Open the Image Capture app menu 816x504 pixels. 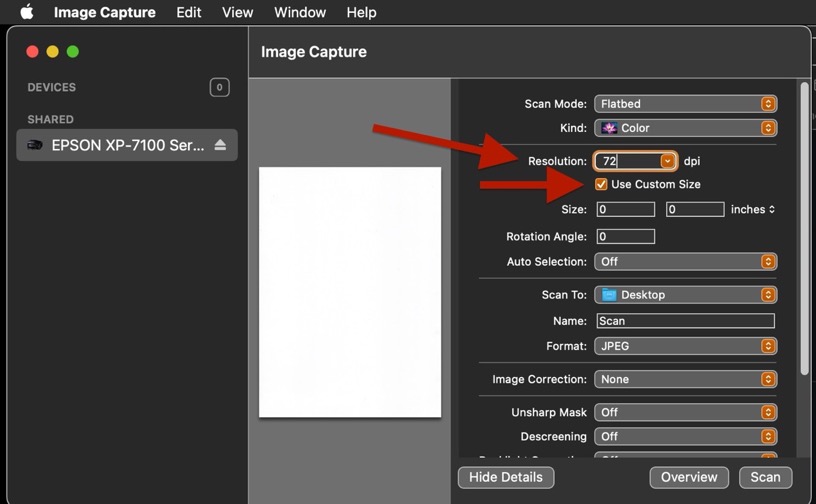tap(105, 12)
